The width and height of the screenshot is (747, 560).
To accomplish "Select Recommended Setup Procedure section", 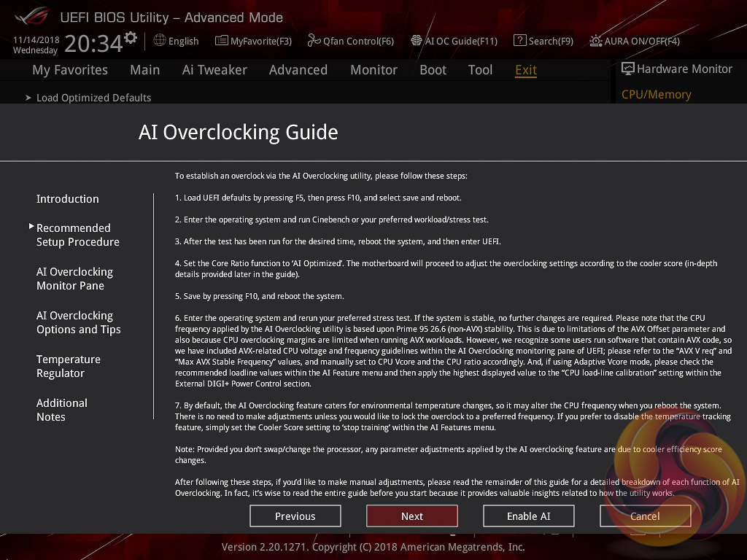I will tap(77, 235).
